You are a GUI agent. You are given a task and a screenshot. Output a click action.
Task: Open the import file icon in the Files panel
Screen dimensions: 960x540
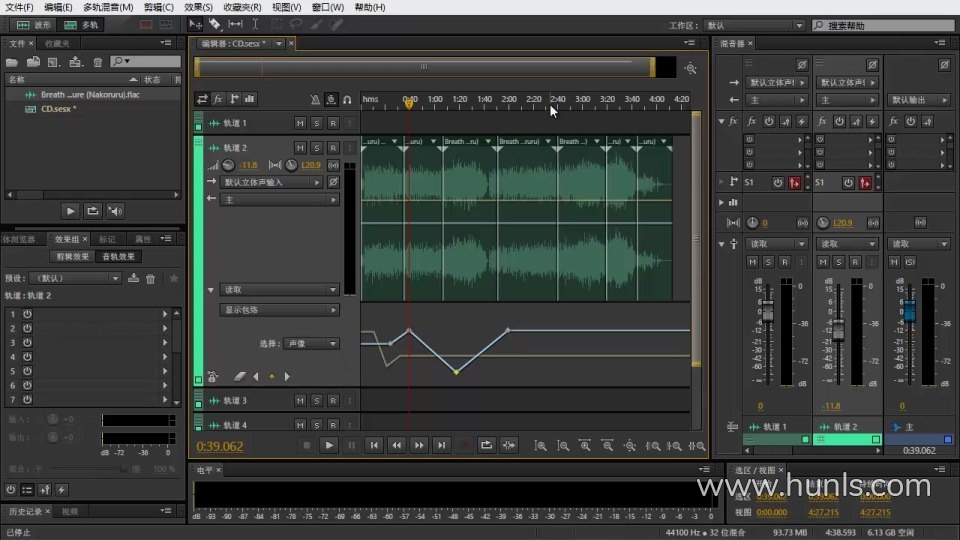coord(33,62)
